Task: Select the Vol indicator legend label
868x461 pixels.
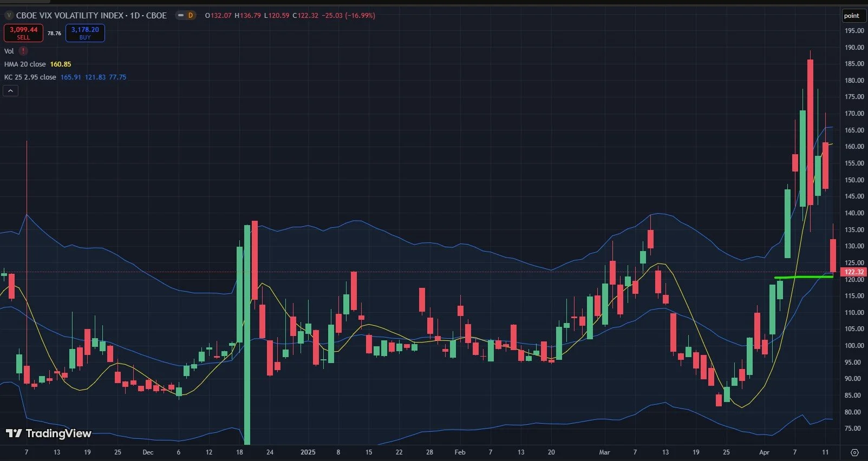Action: click(x=9, y=51)
